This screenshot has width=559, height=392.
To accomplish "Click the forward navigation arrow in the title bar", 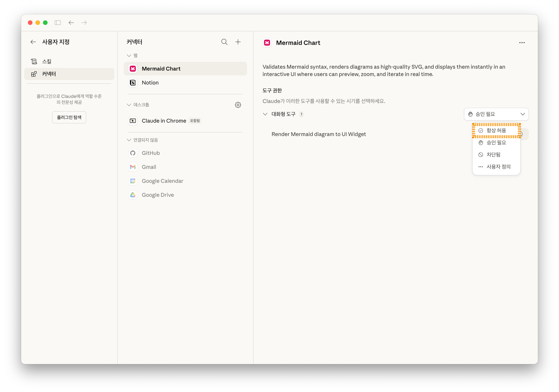I will 84,23.
